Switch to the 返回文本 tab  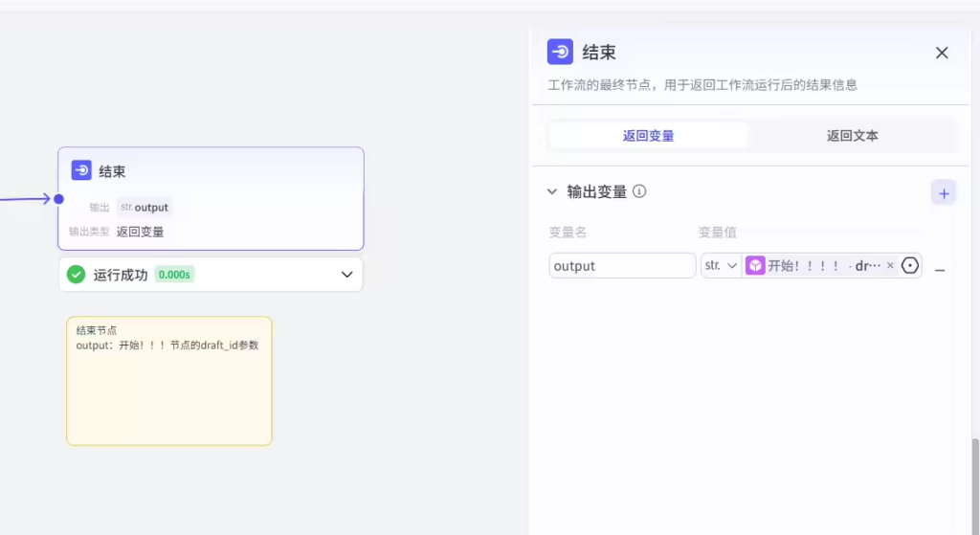(x=852, y=136)
